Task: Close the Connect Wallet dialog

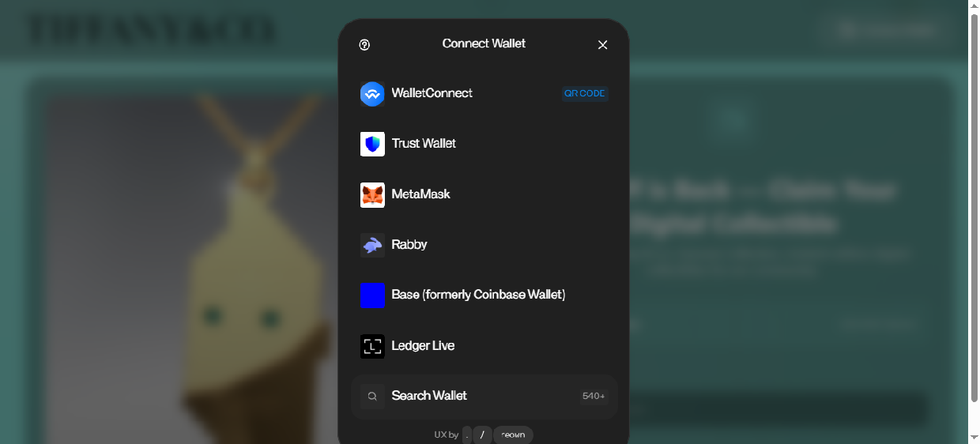Action: (x=603, y=45)
